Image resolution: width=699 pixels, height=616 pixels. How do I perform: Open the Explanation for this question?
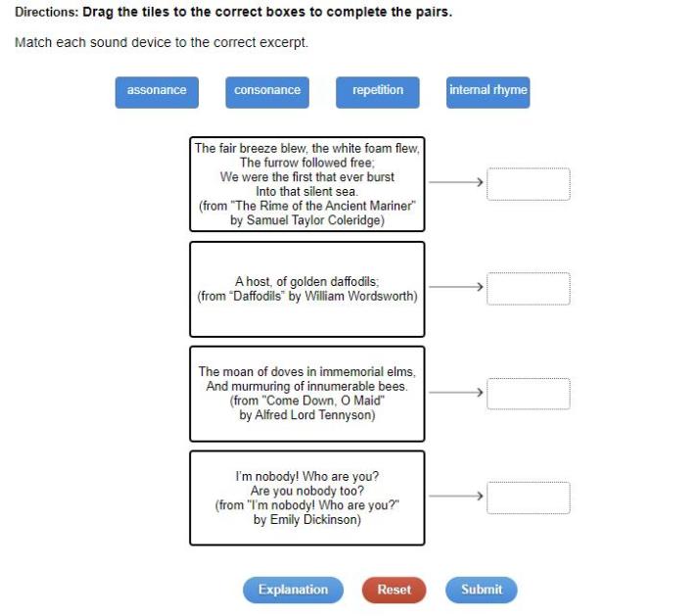(293, 590)
